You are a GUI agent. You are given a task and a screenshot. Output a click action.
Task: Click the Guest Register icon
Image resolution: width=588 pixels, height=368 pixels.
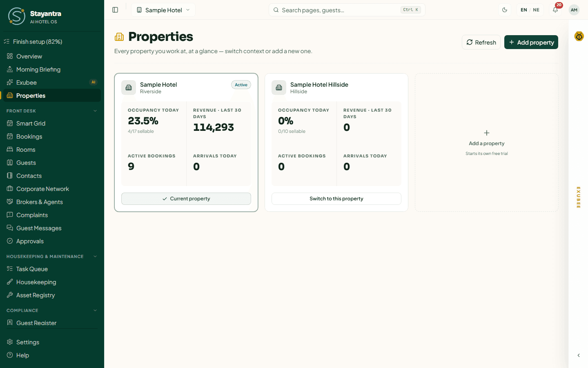click(x=10, y=323)
